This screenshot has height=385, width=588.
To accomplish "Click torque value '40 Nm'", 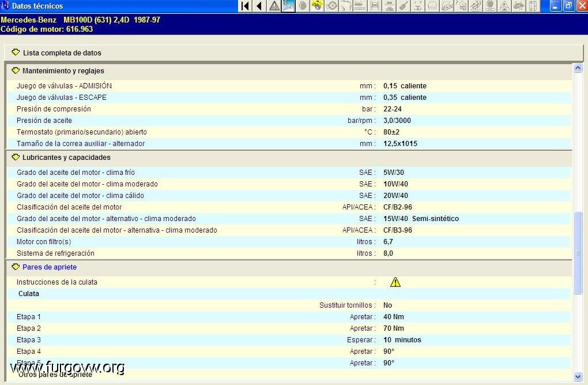I will (393, 317).
